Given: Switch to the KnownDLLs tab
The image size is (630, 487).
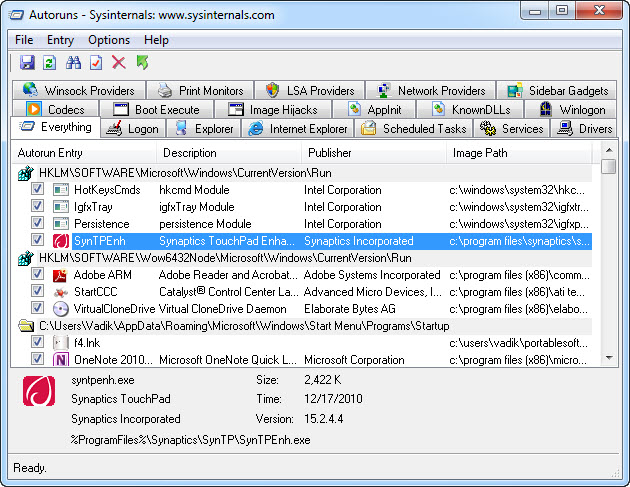Looking at the screenshot, I should [470, 110].
